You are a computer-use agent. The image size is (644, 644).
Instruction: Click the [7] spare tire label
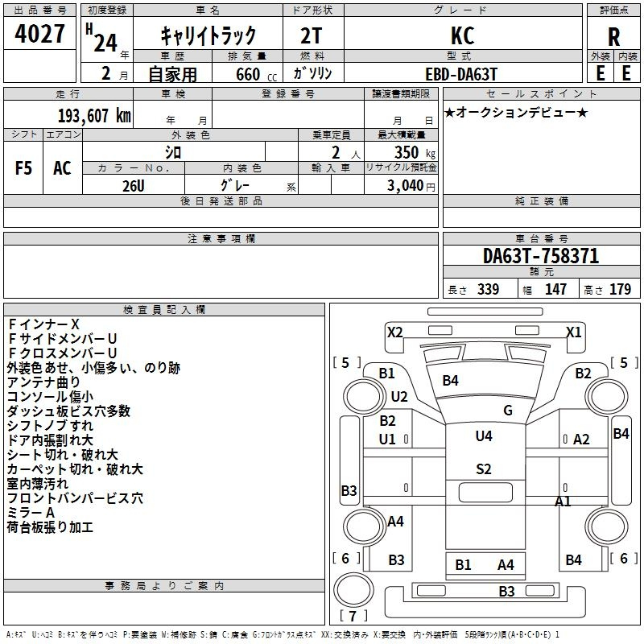pos(352,617)
